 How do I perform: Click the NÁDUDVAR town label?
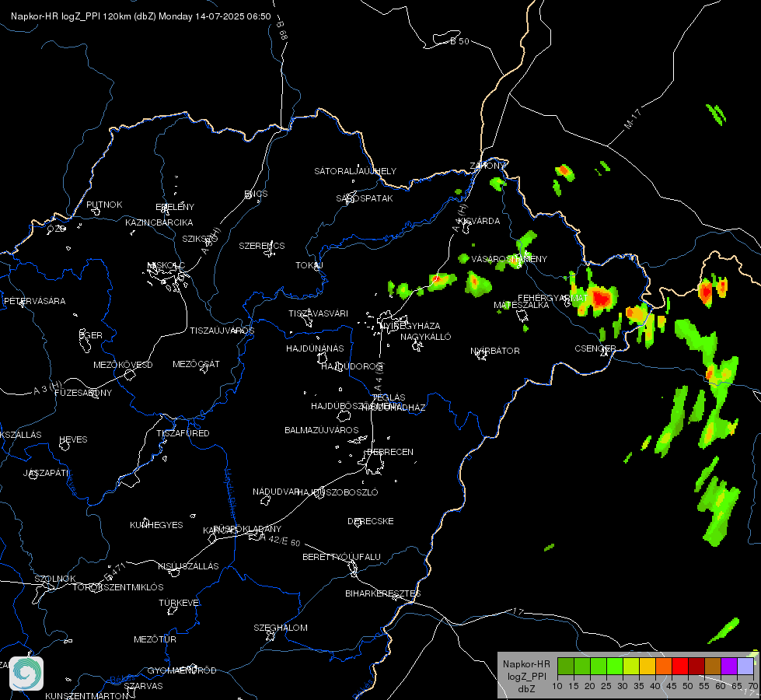[276, 492]
